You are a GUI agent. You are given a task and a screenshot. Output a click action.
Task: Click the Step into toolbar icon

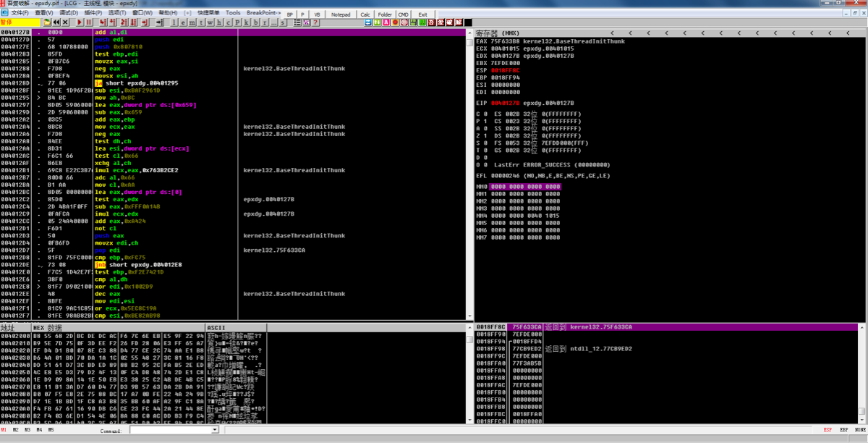click(104, 22)
